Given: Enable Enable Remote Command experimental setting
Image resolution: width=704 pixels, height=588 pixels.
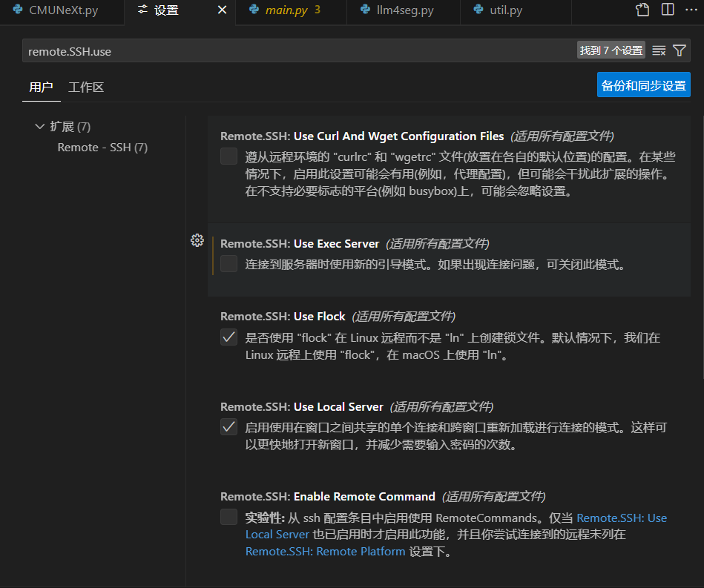Looking at the screenshot, I should [x=228, y=517].
